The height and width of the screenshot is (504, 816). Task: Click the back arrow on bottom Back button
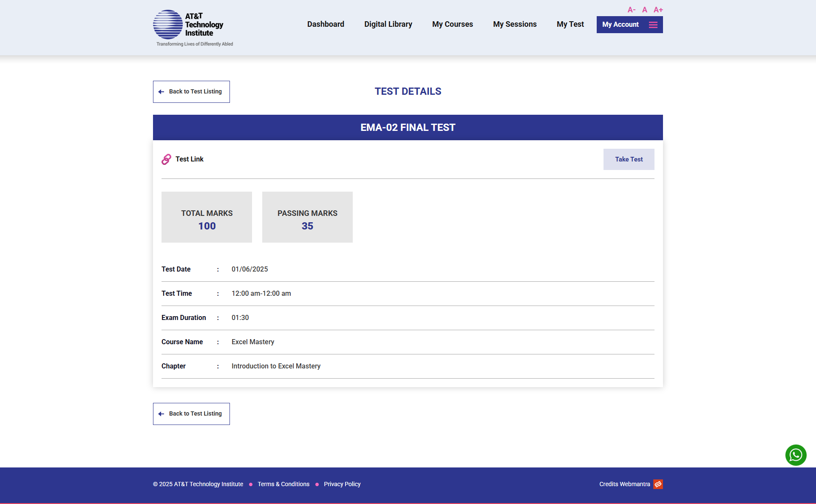click(x=161, y=413)
